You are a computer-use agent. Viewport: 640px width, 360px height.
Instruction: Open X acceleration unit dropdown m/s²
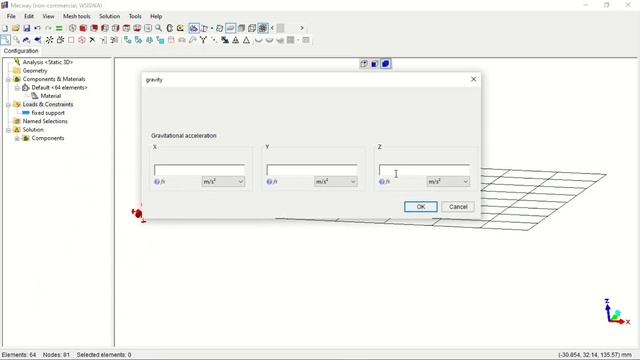[223, 182]
